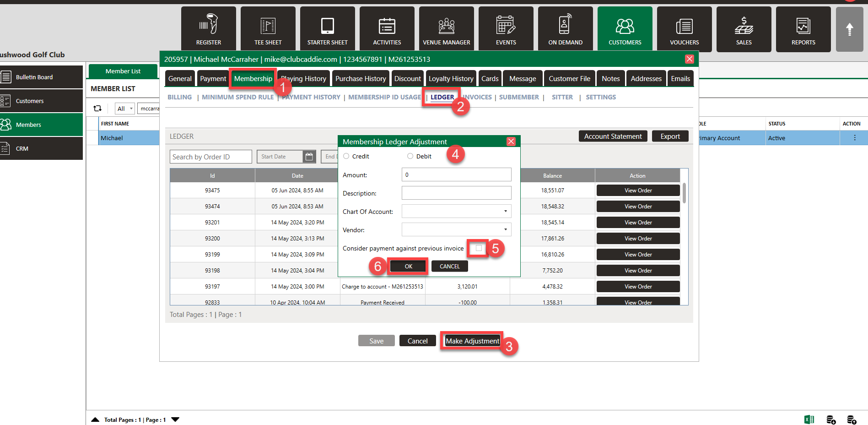Image resolution: width=868 pixels, height=425 pixels.
Task: Switch to the Customer File tab
Action: [570, 79]
